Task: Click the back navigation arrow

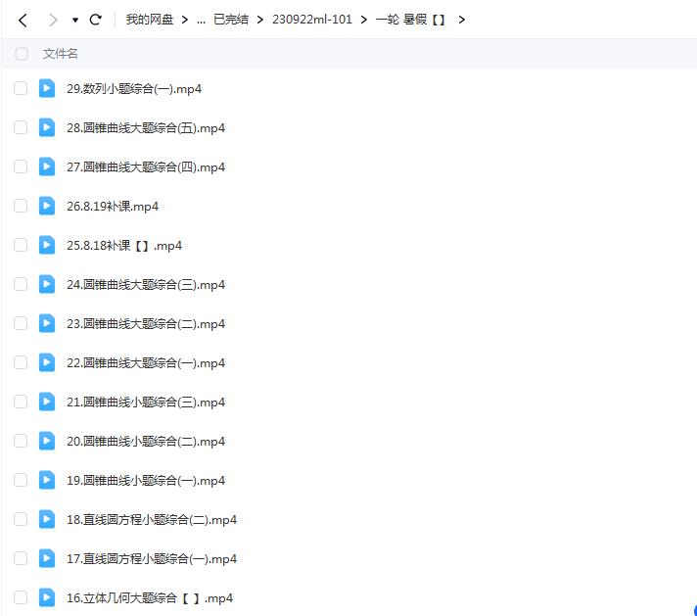Action: 23,20
